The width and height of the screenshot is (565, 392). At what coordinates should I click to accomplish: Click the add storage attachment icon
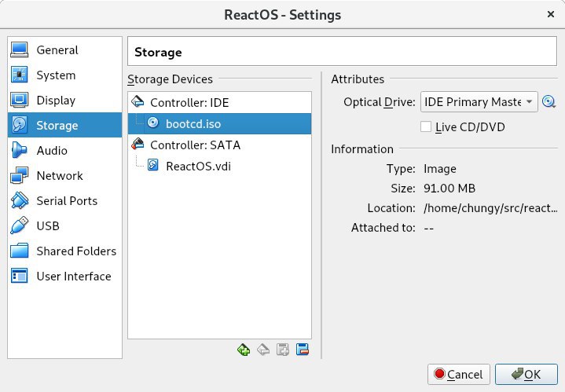283,350
